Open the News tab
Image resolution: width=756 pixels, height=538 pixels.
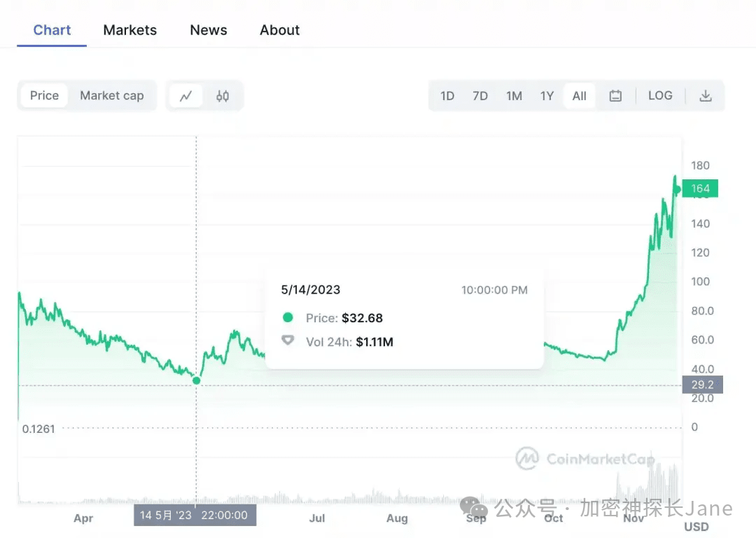(208, 29)
